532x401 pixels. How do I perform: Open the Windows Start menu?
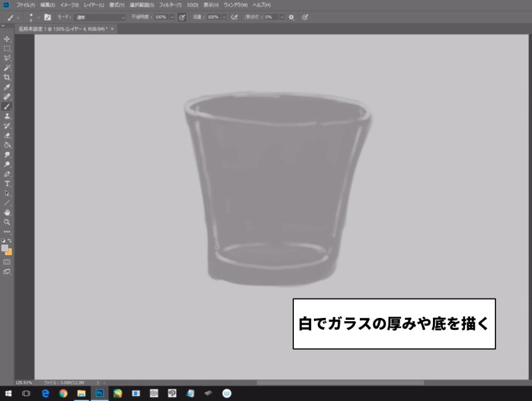point(9,393)
